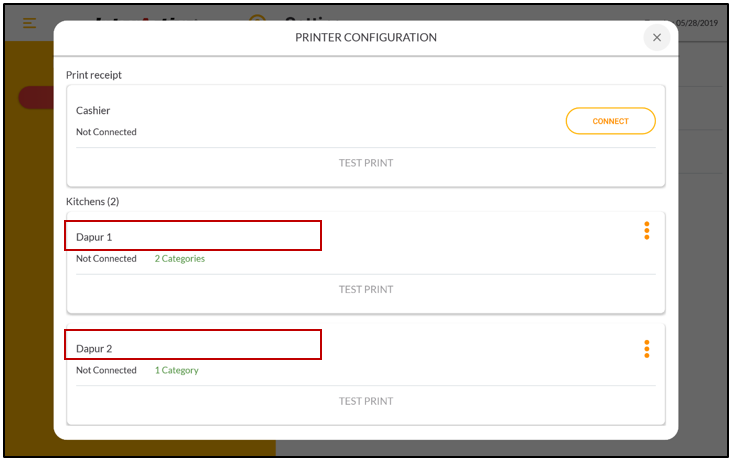Click the Kitchens (2) section heading
Viewport: 735px width, 462px height.
coord(92,202)
